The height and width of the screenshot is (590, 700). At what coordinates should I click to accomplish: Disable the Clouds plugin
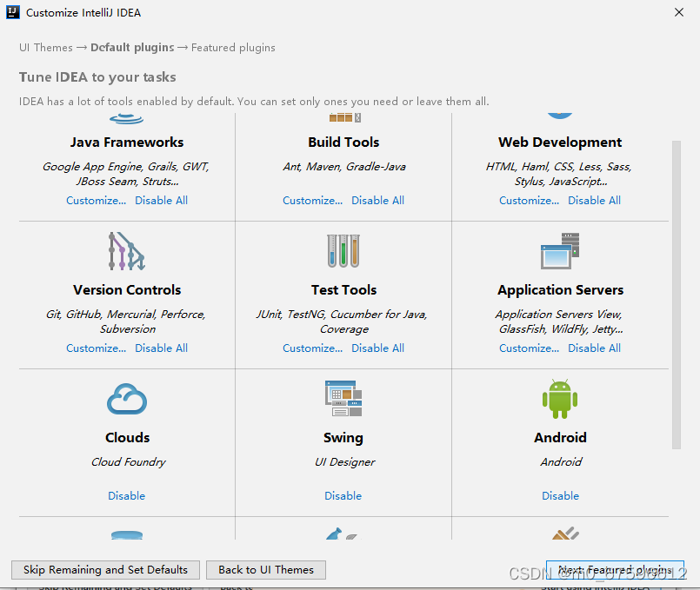point(127,496)
